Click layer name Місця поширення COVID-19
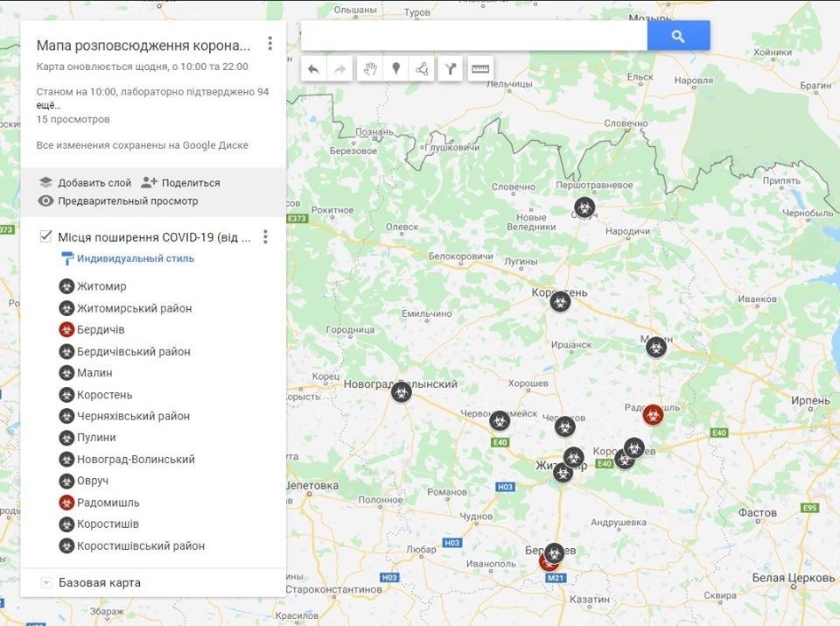This screenshot has width=840, height=626. (154, 237)
